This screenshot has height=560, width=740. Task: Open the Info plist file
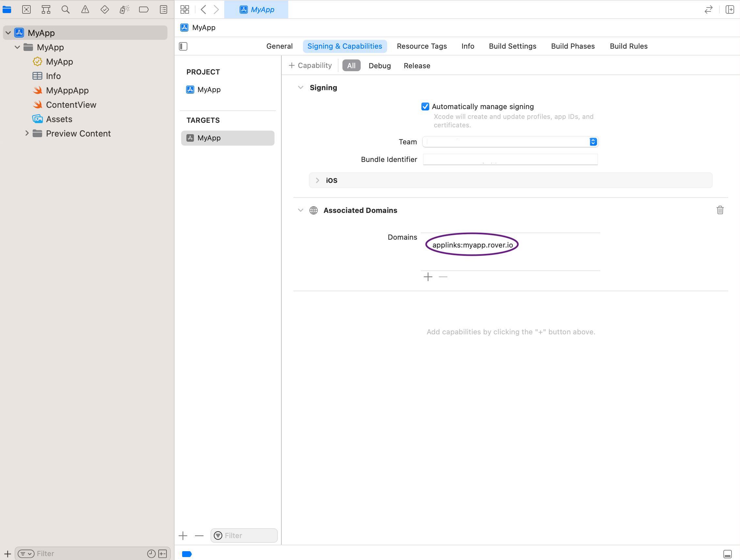point(47,76)
